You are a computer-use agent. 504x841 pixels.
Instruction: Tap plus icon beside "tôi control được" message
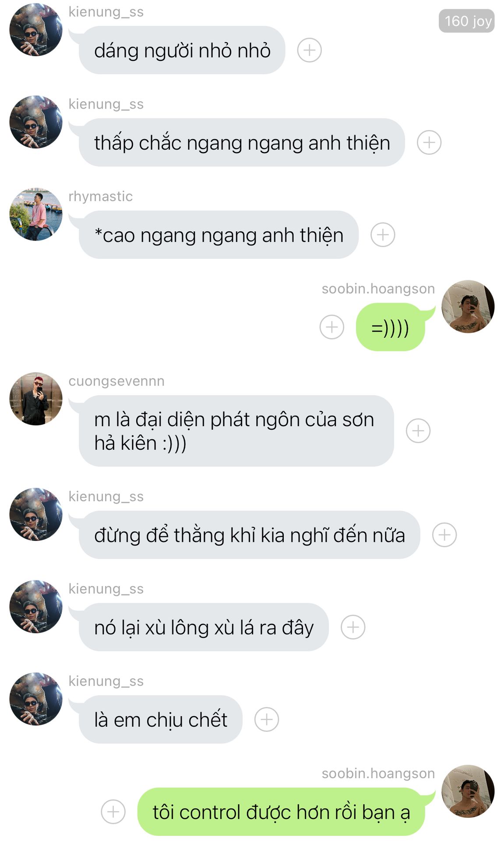coord(113,812)
